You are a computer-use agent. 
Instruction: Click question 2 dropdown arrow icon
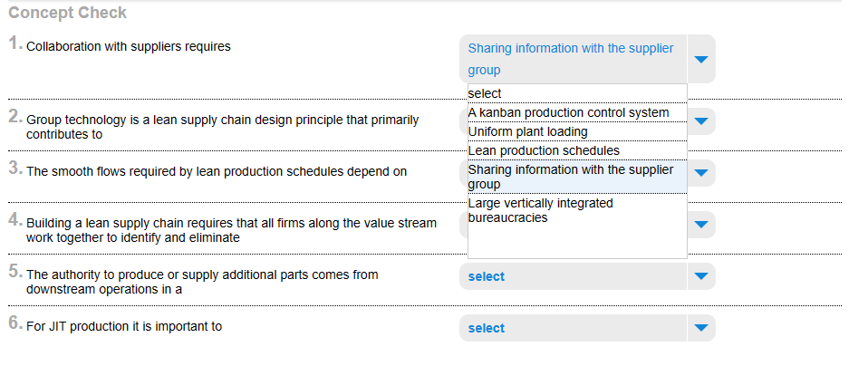(701, 120)
